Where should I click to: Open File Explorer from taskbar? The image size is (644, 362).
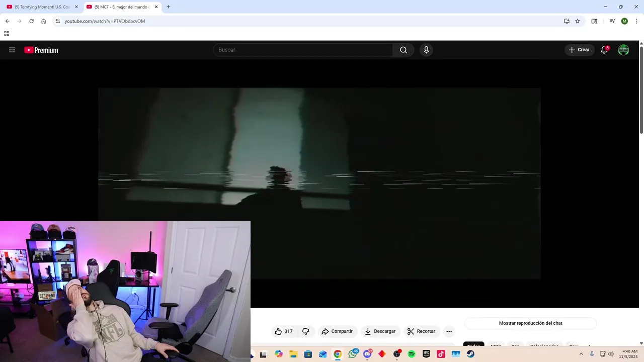click(x=293, y=354)
